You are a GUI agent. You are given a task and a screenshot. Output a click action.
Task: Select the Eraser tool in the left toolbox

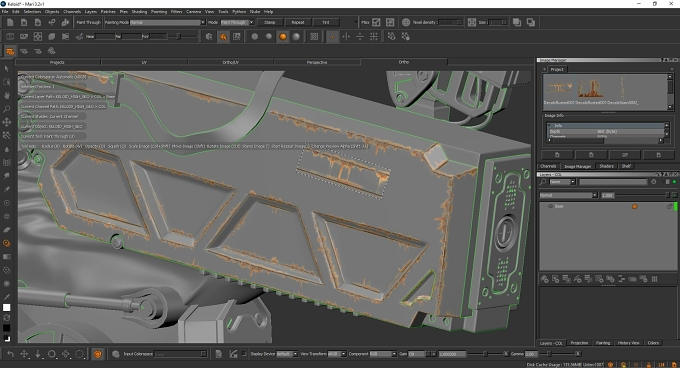coord(7,230)
